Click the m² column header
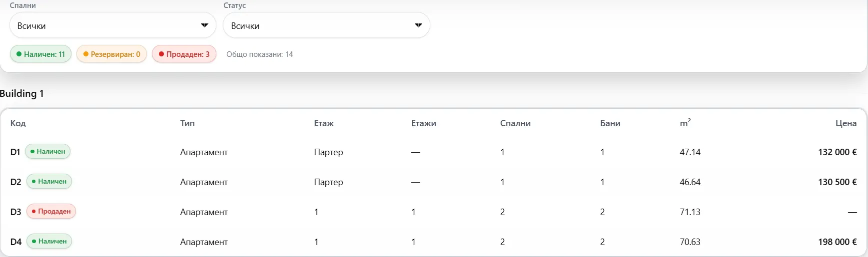The image size is (868, 257). pos(685,123)
